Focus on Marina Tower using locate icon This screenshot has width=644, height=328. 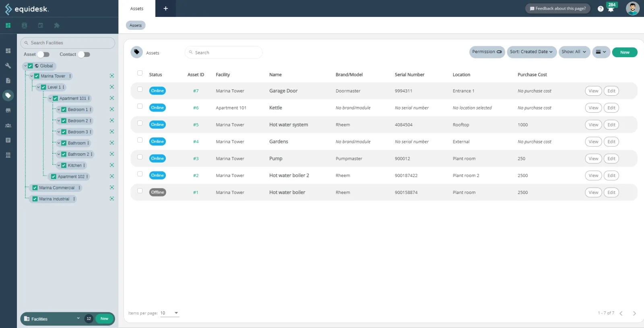(x=112, y=76)
